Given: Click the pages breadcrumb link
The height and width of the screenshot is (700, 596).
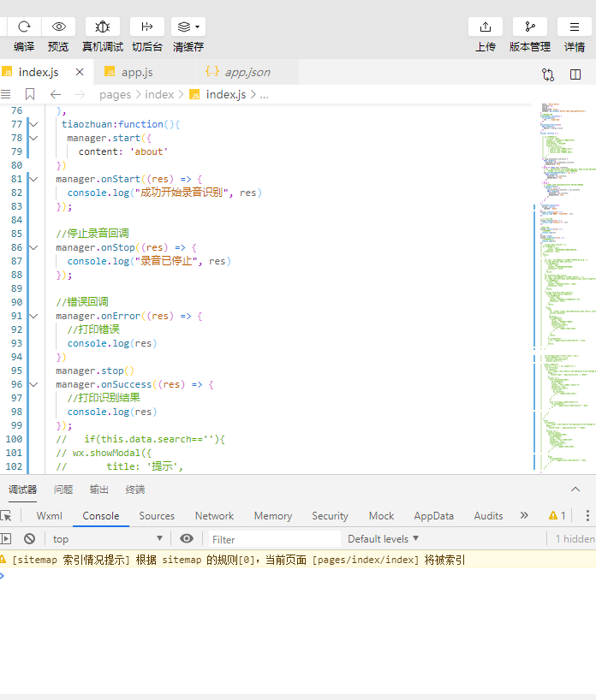Looking at the screenshot, I should [115, 94].
